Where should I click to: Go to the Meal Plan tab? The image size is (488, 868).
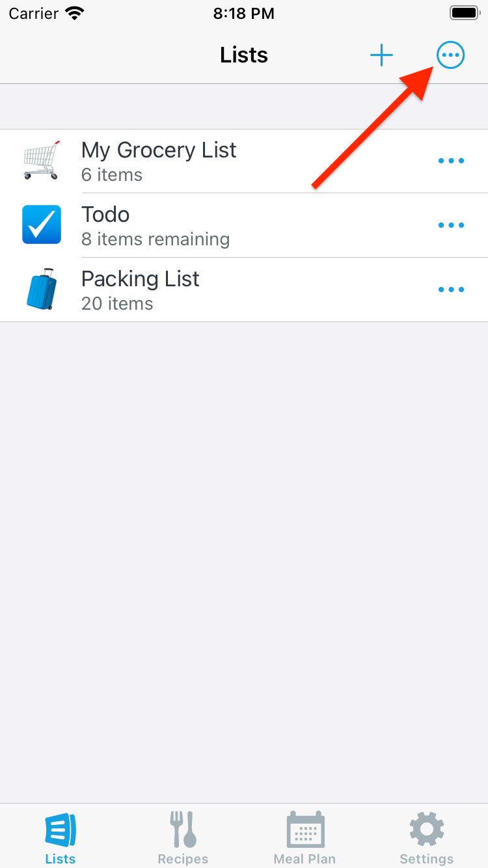coord(305,837)
